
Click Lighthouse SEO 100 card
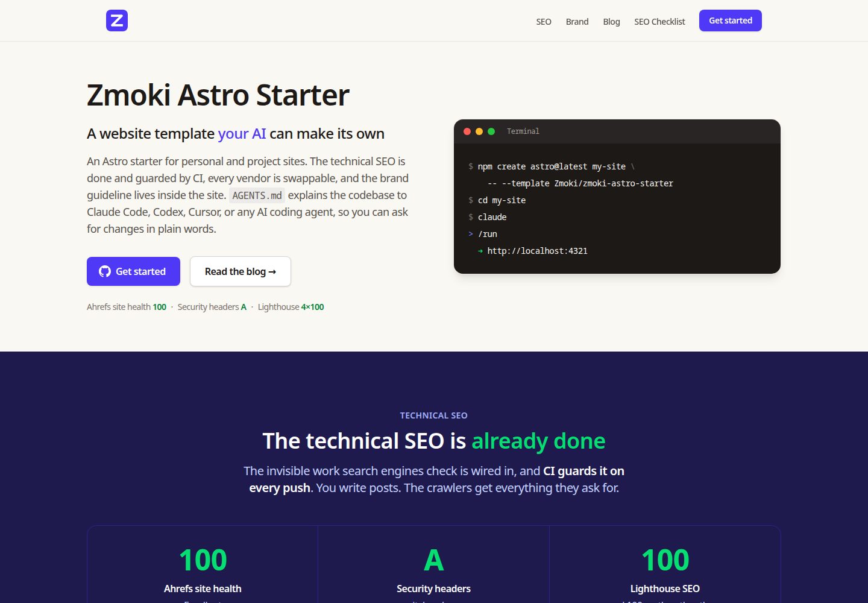[x=665, y=564]
